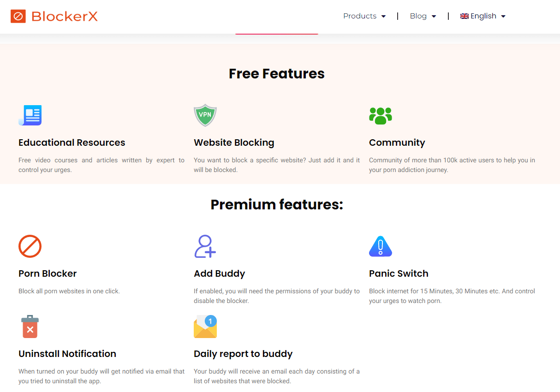The width and height of the screenshot is (560, 392).
Task: Click the Porn Blocker heading
Action: [48, 273]
